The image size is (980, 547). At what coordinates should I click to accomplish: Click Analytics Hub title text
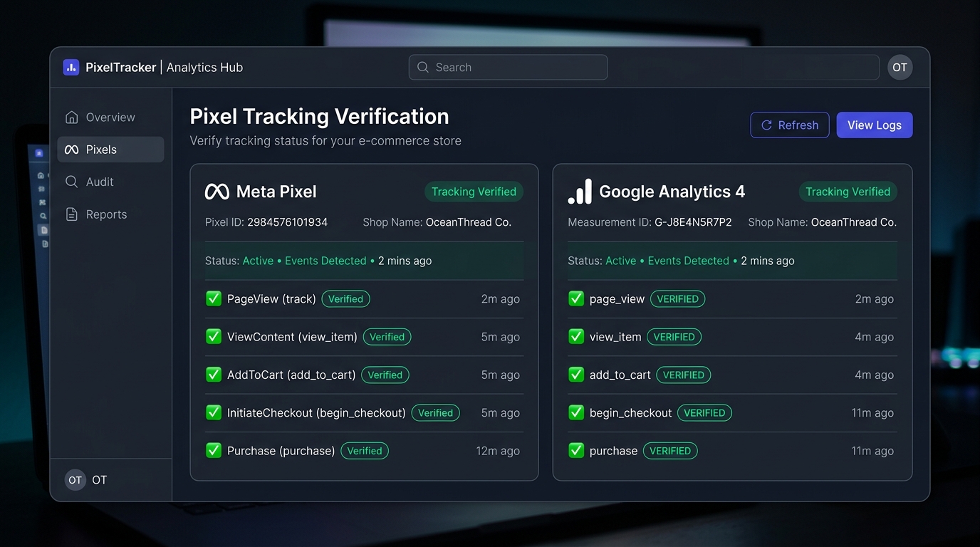(x=204, y=67)
